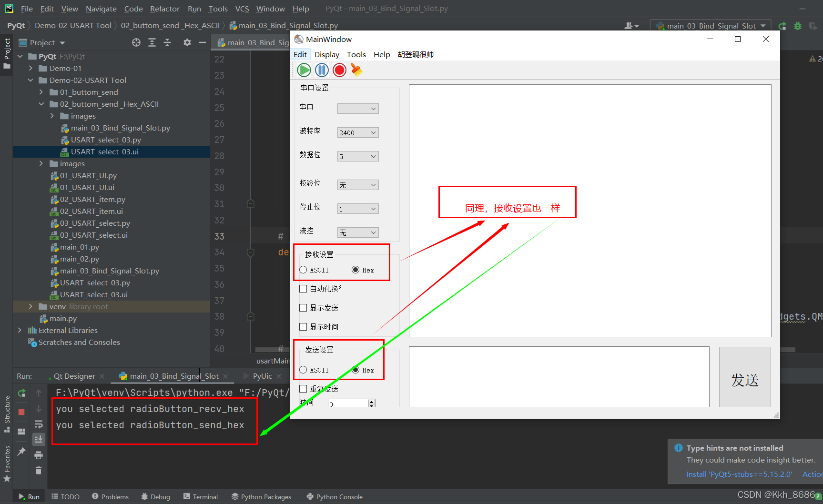The height and width of the screenshot is (504, 823).
Task: Stop the running process with red square
Action: point(21,412)
